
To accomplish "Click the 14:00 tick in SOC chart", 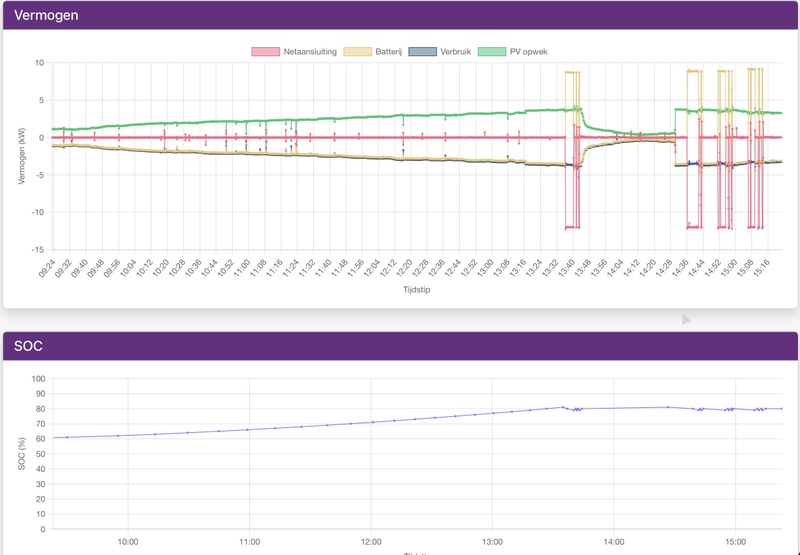I will (614, 542).
